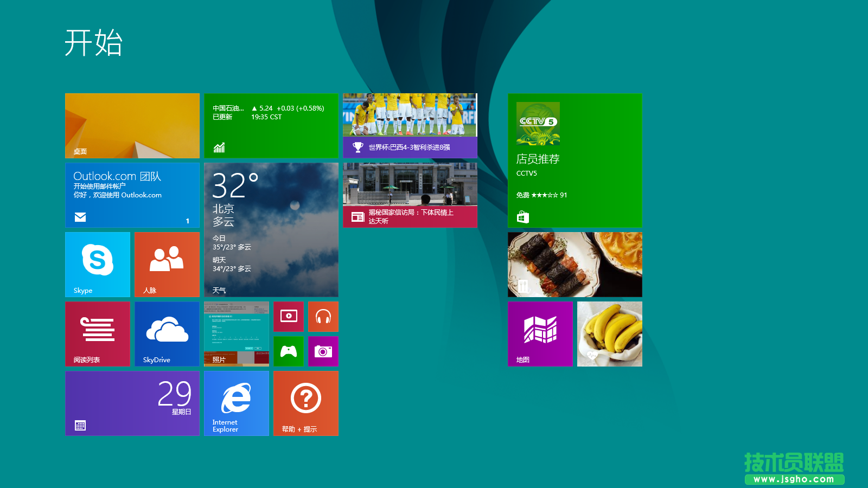Viewport: 868px width, 488px height.
Task: Click the 开始 Start heading
Action: click(x=94, y=43)
